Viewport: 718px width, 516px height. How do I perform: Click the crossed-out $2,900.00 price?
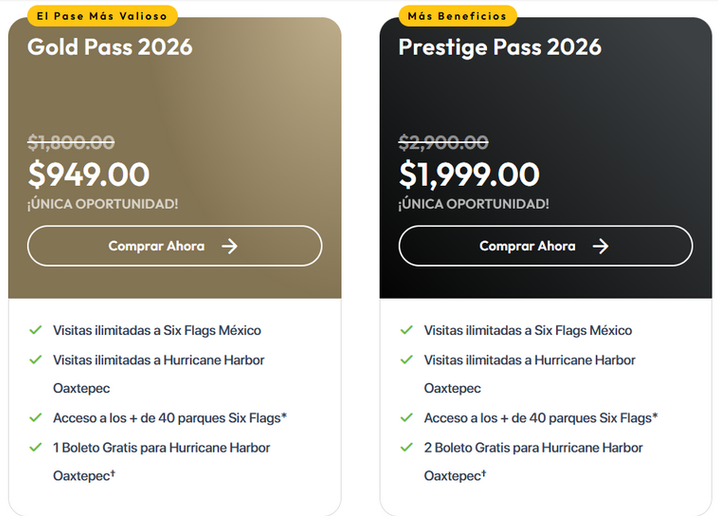pyautogui.click(x=443, y=142)
